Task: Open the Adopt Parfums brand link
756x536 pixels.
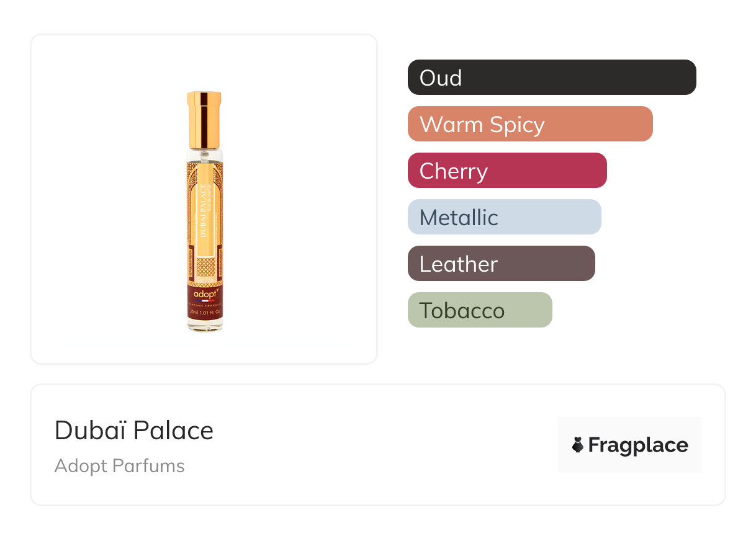Action: [120, 466]
